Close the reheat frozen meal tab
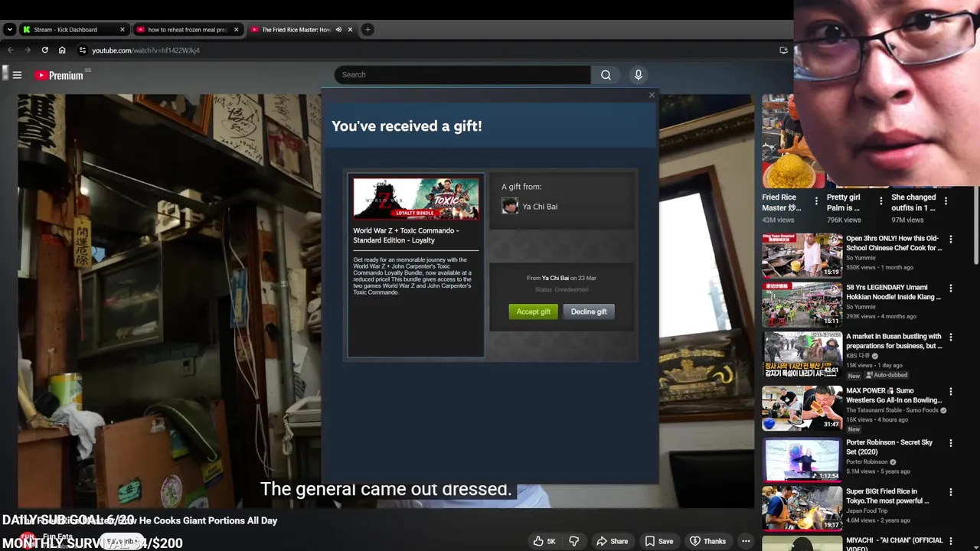 (236, 30)
